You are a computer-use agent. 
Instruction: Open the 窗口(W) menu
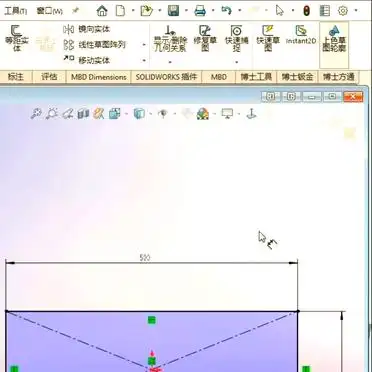pos(49,11)
